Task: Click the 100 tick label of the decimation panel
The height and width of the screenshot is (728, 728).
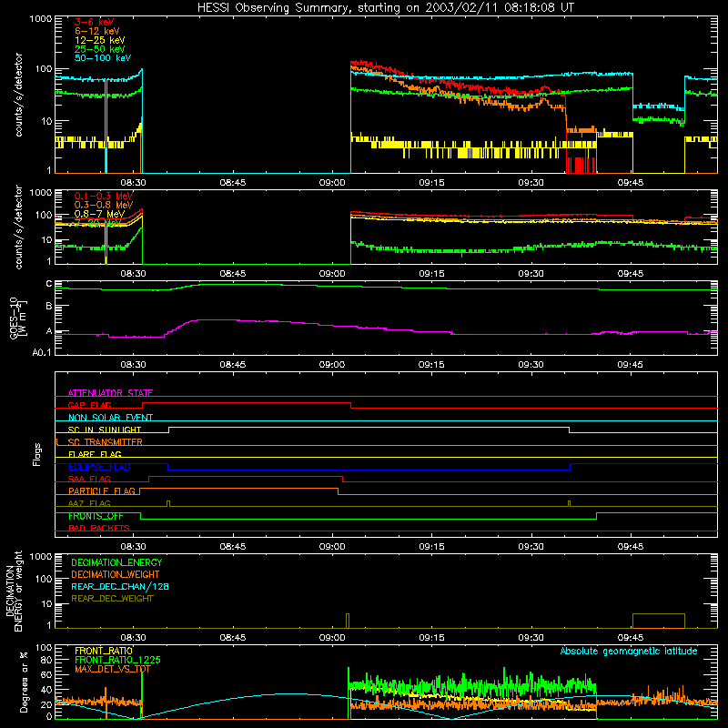Action: point(44,580)
